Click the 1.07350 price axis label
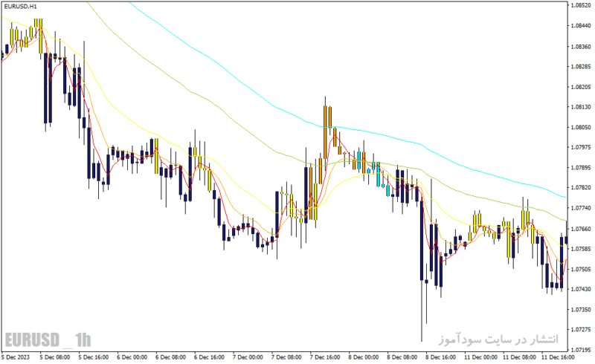The width and height of the screenshot is (595, 364). click(581, 309)
